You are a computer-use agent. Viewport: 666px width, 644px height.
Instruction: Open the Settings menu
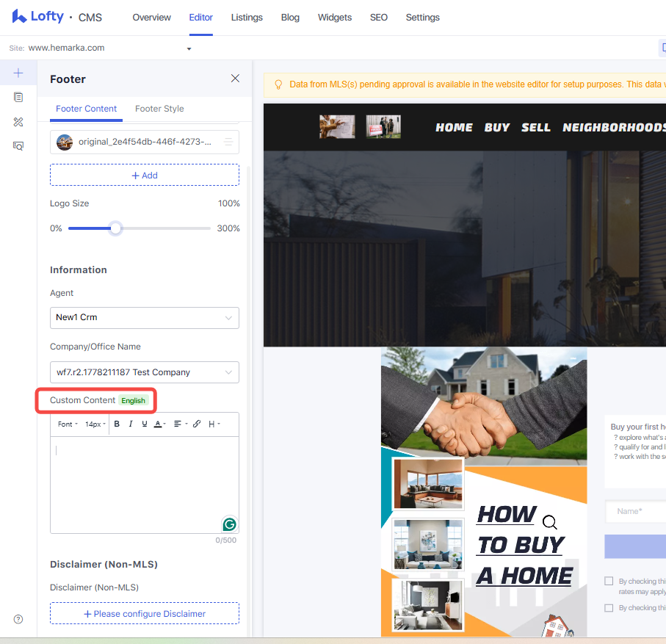point(423,18)
